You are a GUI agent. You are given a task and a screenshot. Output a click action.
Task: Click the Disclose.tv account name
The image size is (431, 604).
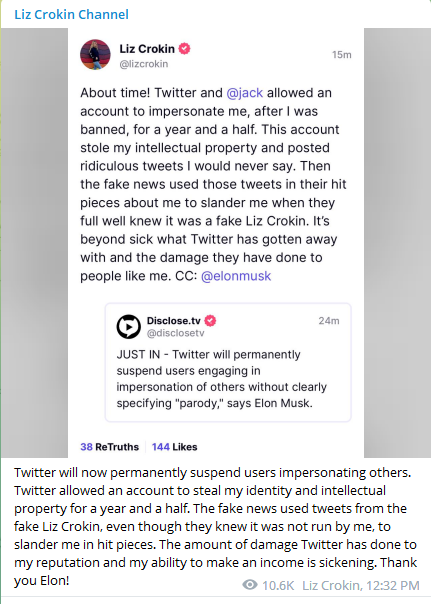174,320
